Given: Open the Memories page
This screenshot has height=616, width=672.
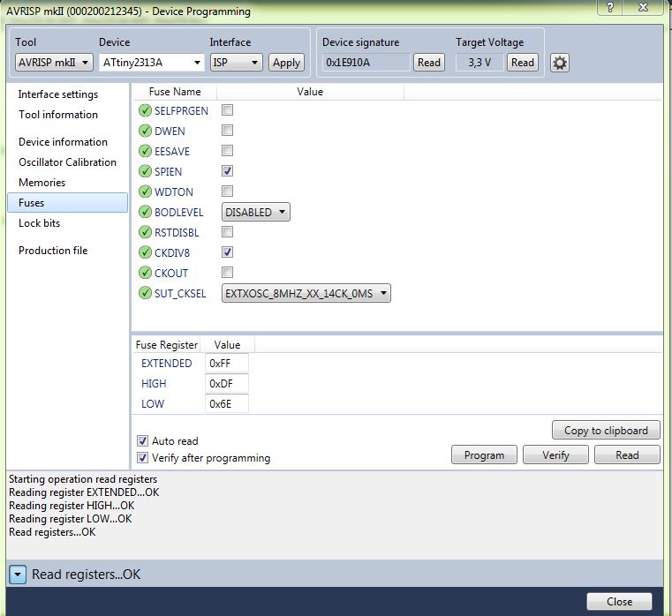Looking at the screenshot, I should 42,183.
